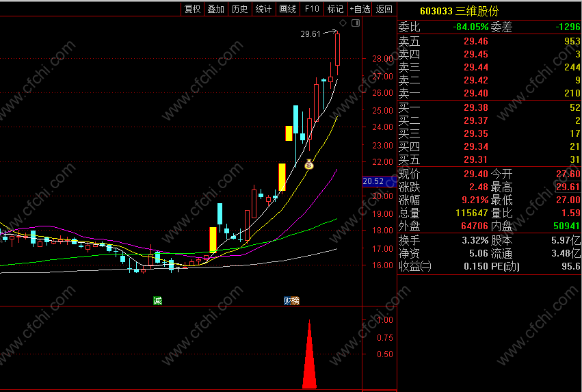Click the PE(动) value 95.6
Image resolution: width=582 pixels, height=392 pixels.
coord(571,267)
